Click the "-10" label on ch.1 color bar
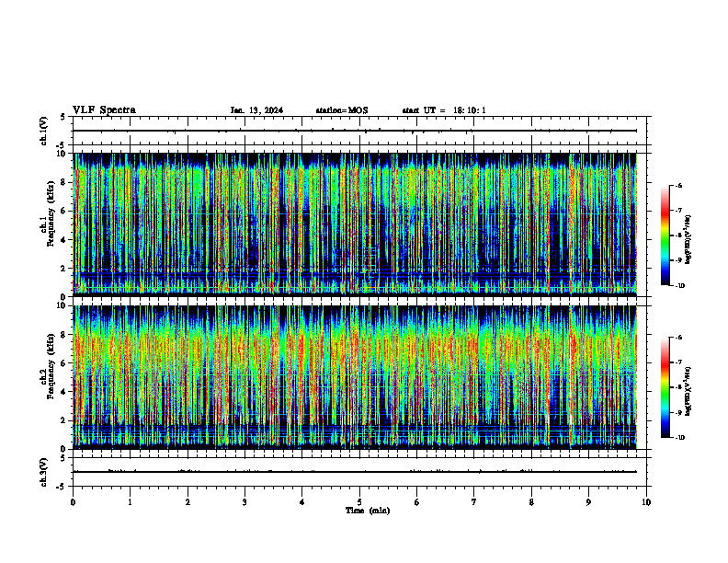 679,286
